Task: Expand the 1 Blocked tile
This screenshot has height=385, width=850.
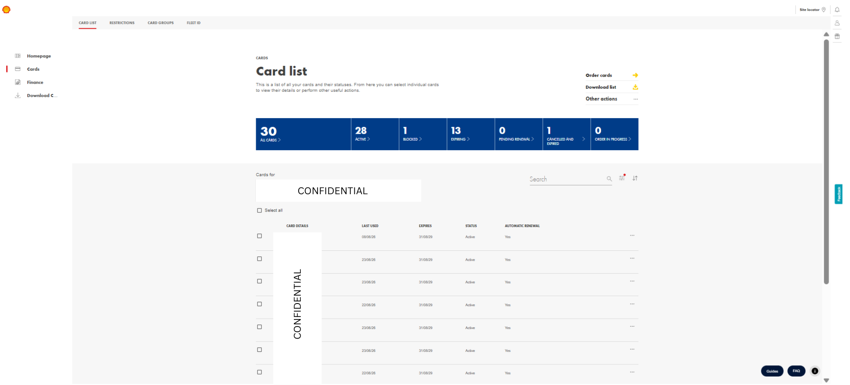Action: click(423, 134)
